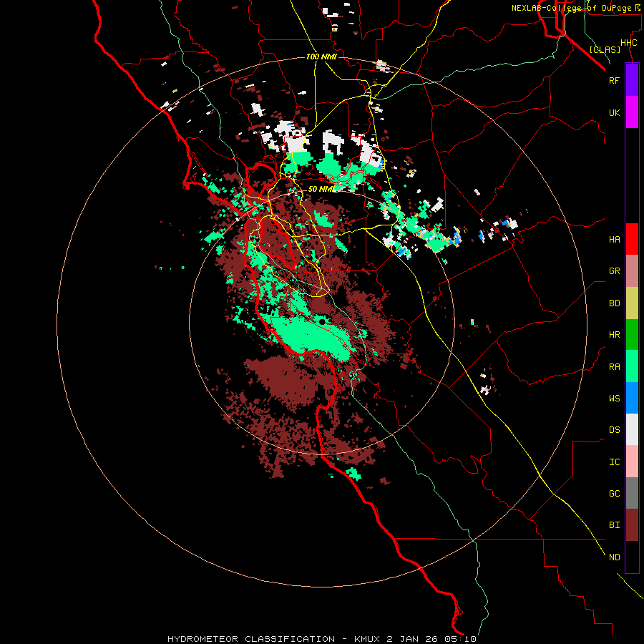Select the WS legend label

click(614, 398)
